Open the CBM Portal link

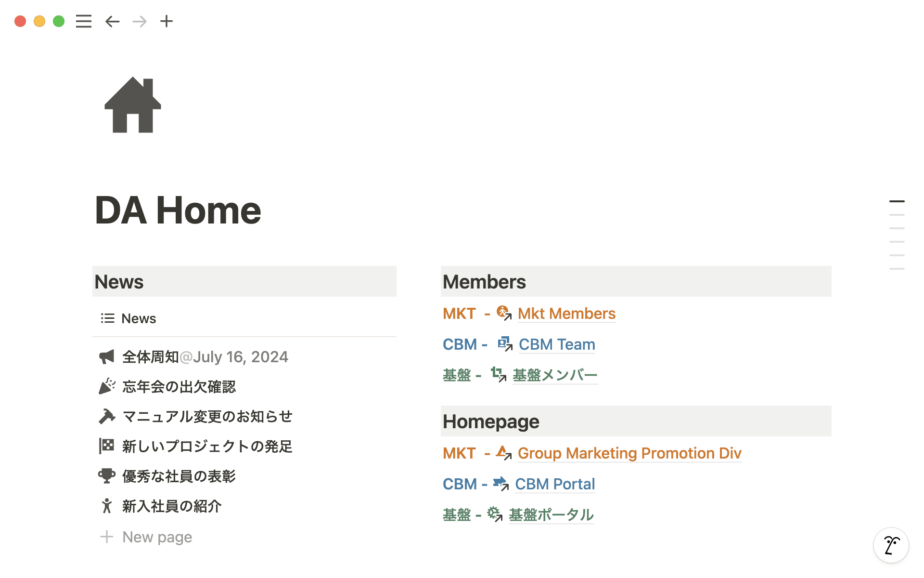point(555,484)
